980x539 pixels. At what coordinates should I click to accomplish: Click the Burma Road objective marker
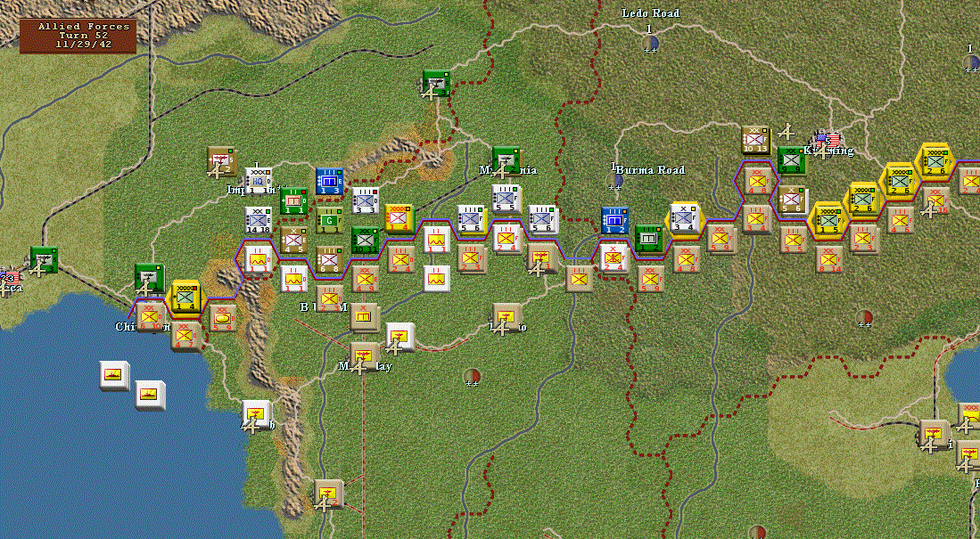[x=615, y=181]
